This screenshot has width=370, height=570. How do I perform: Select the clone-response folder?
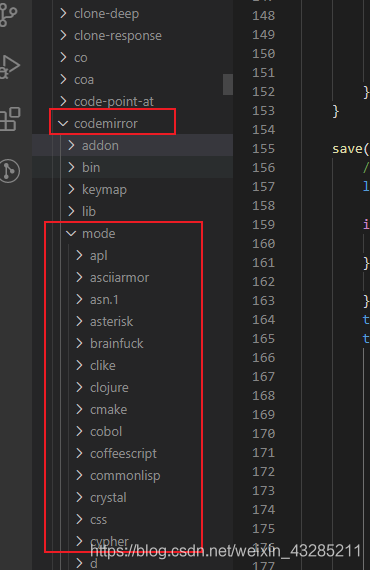133,36
